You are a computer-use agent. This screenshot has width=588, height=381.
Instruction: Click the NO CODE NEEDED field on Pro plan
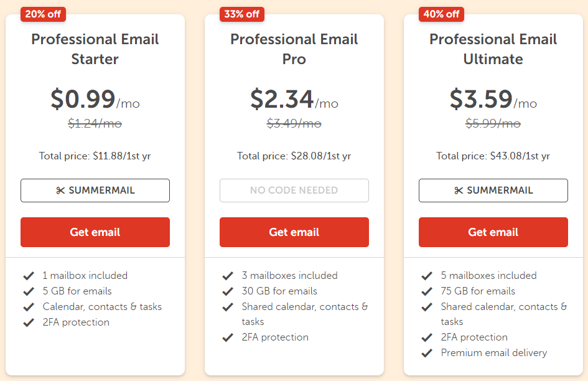click(294, 190)
